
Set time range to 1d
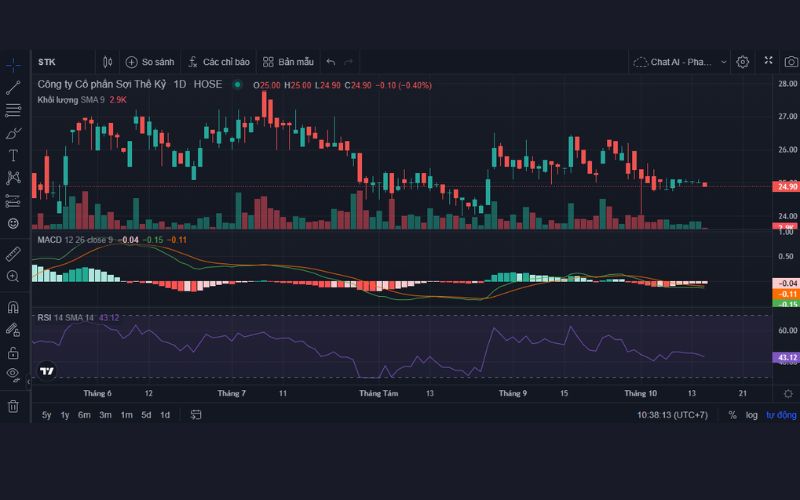coord(165,415)
